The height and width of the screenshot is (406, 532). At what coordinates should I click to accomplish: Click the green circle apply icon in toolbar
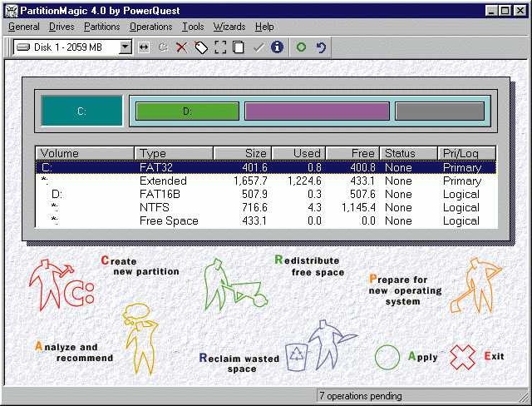pos(301,47)
